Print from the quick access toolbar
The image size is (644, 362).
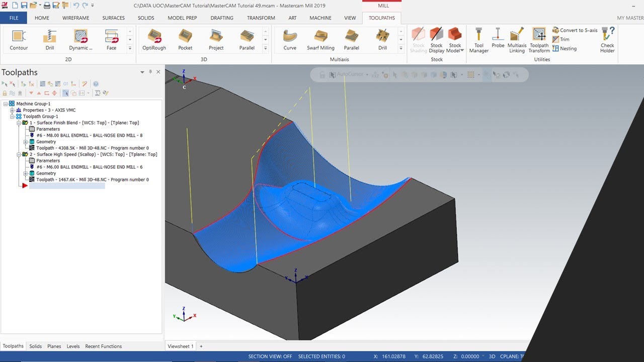tap(47, 6)
